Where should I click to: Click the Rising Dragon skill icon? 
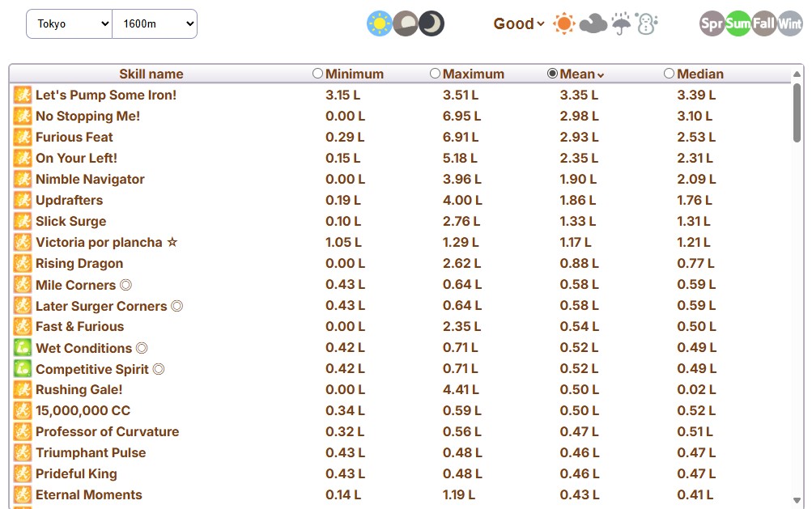pyautogui.click(x=23, y=263)
